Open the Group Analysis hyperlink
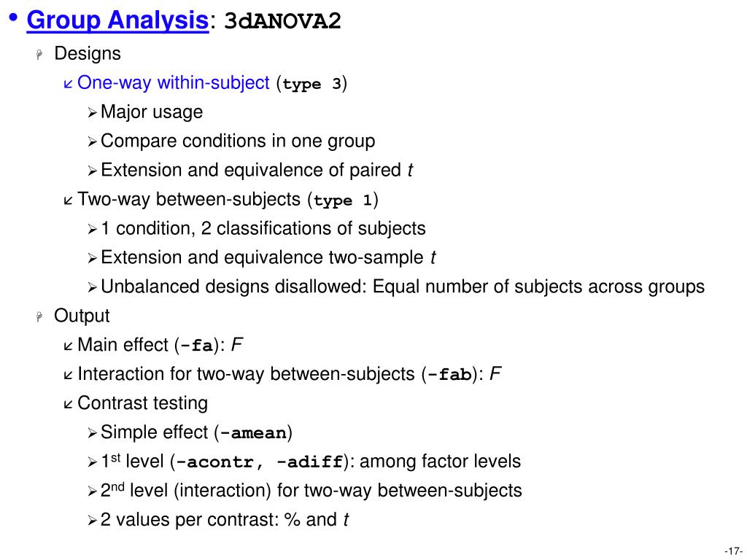The height and width of the screenshot is (560, 747). tap(117, 20)
